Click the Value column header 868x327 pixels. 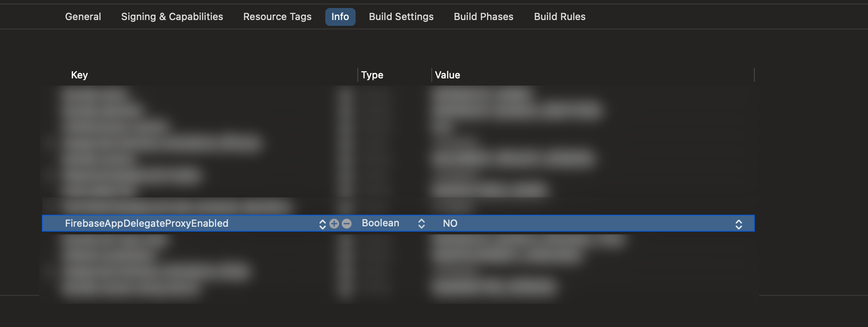[447, 75]
